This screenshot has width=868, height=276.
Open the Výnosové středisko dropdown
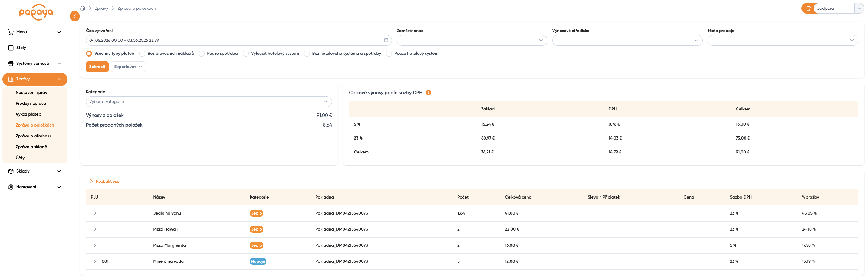pyautogui.click(x=627, y=41)
